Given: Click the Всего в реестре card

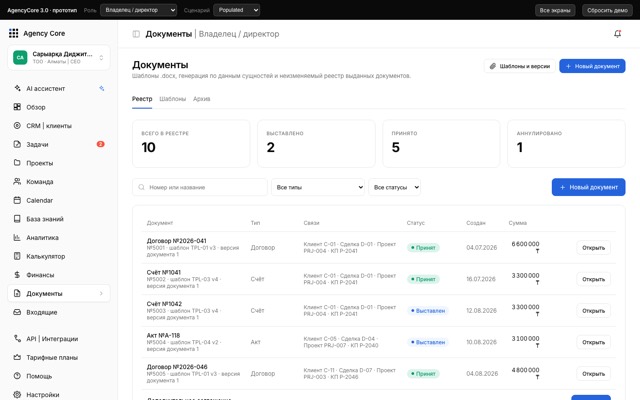Looking at the screenshot, I should (191, 143).
